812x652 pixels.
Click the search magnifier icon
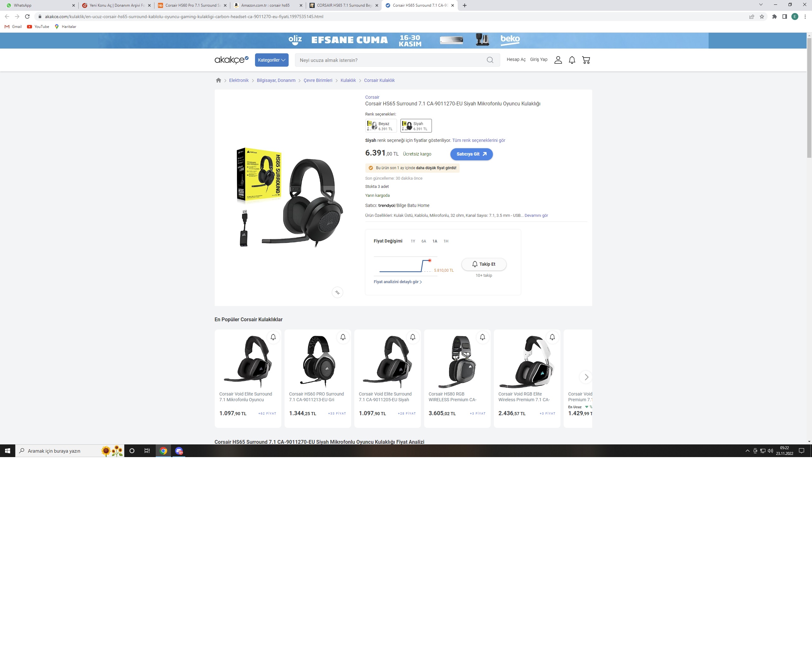click(x=490, y=60)
